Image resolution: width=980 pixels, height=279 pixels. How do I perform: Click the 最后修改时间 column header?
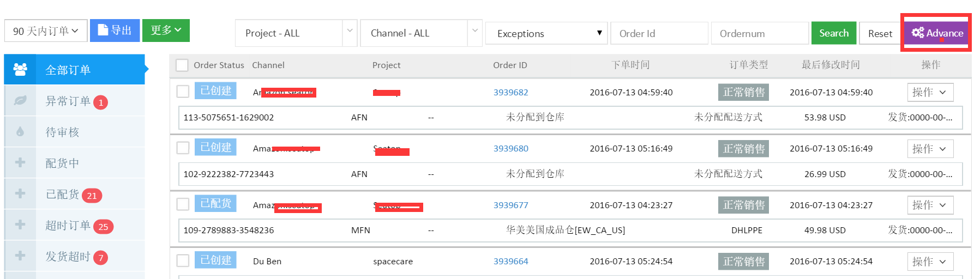831,65
